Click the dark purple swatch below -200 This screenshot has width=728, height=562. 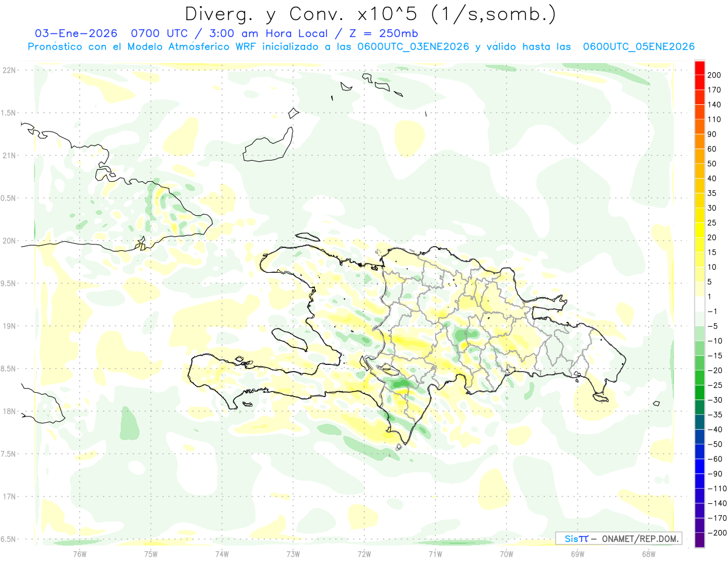700,540
